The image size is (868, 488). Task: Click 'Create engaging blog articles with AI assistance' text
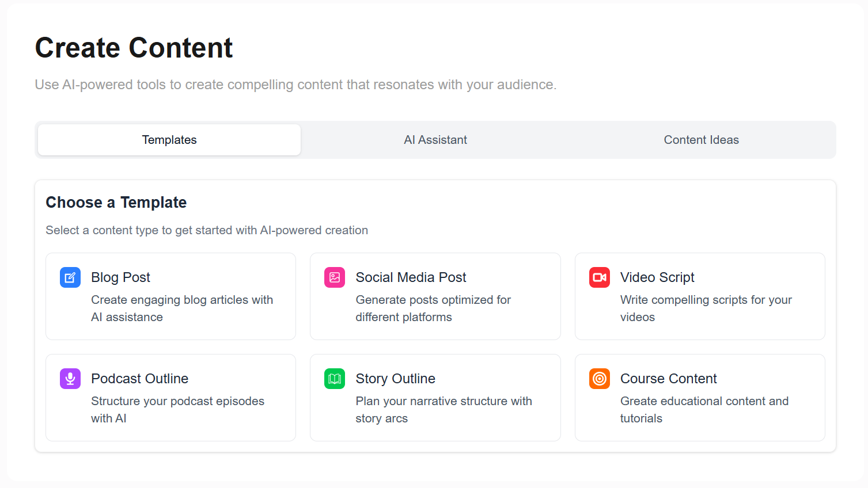coord(182,308)
